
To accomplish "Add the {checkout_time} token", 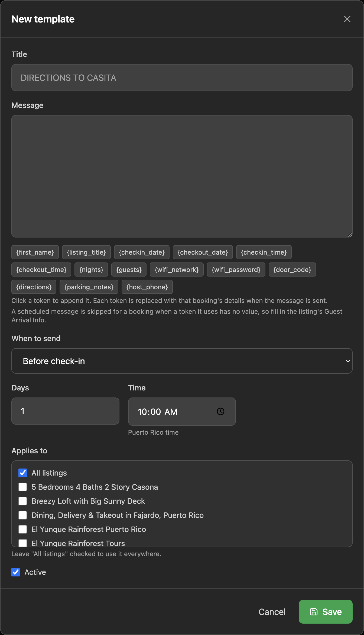I will pos(41,270).
